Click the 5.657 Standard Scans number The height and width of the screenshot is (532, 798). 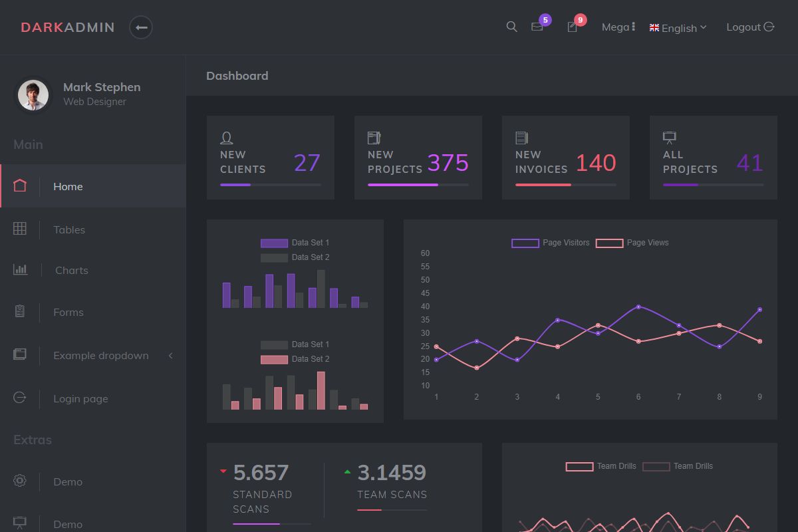pyautogui.click(x=261, y=472)
